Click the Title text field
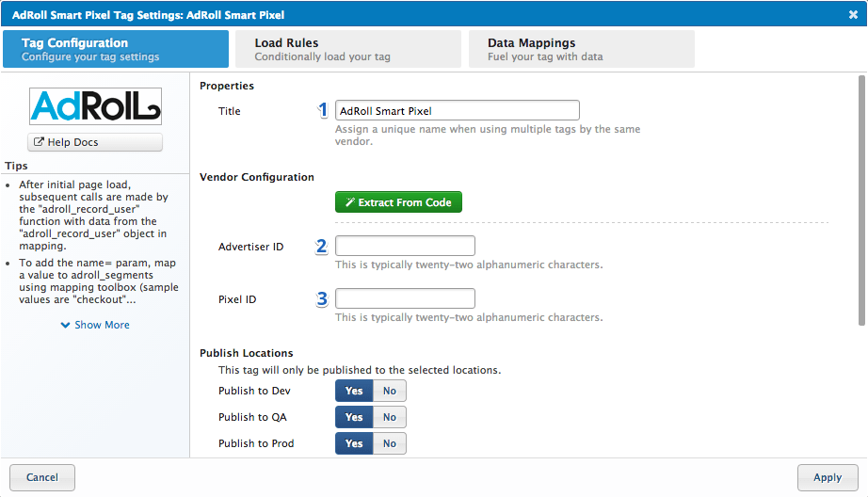Screen dimensions: 868x497 point(457,111)
